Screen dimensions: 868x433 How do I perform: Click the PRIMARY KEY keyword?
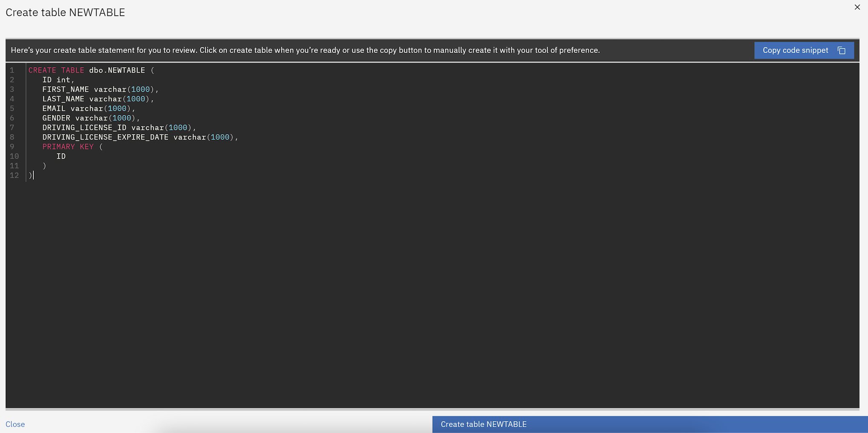68,147
